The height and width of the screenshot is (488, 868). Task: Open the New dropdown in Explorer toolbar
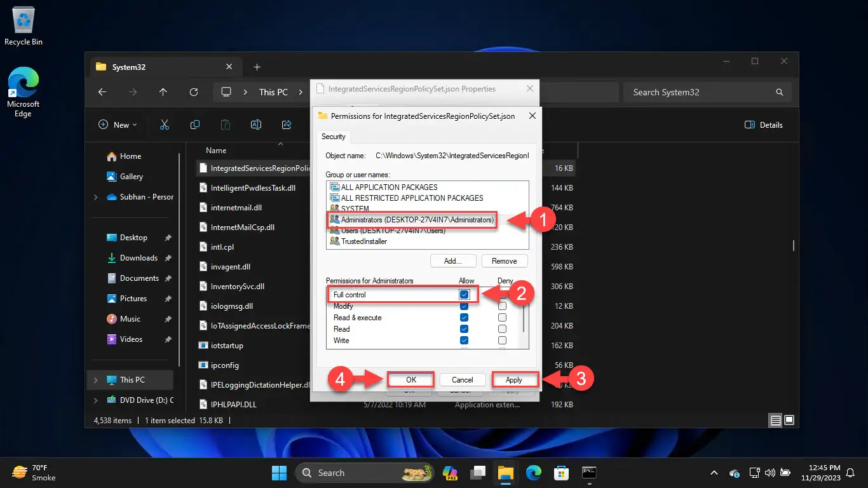coord(118,125)
